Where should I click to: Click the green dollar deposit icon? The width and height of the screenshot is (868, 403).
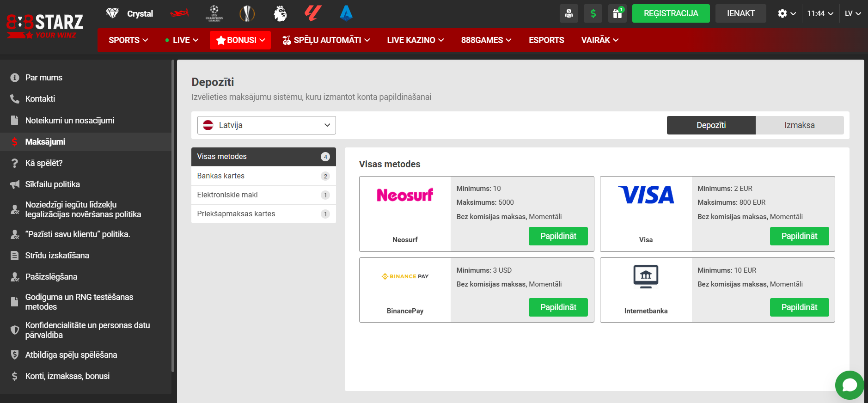click(x=593, y=13)
